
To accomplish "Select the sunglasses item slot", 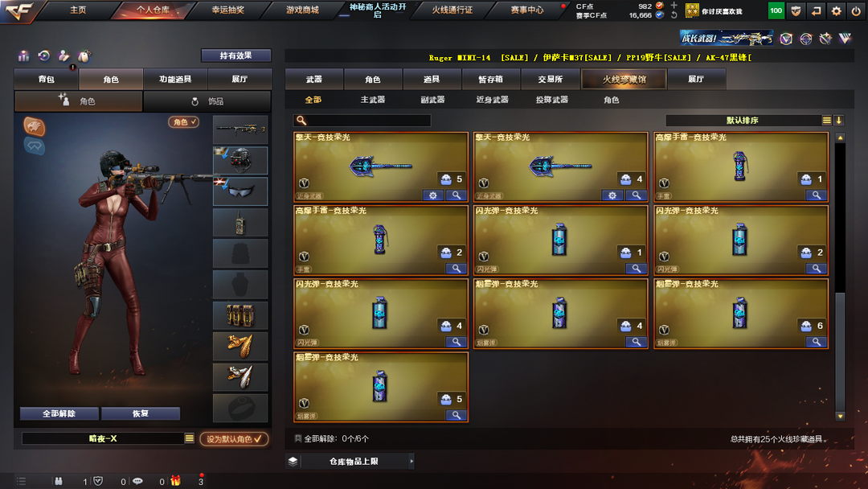I will pyautogui.click(x=240, y=191).
